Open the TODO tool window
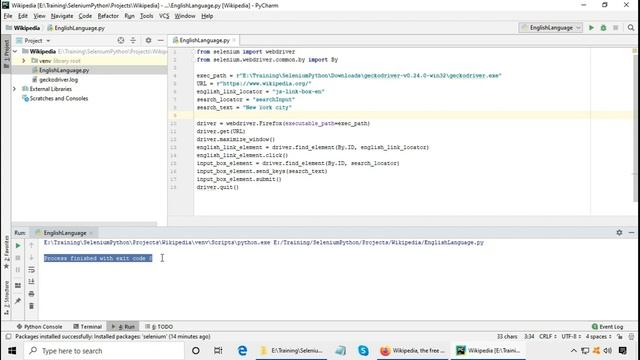The image size is (640, 360). tap(159, 327)
